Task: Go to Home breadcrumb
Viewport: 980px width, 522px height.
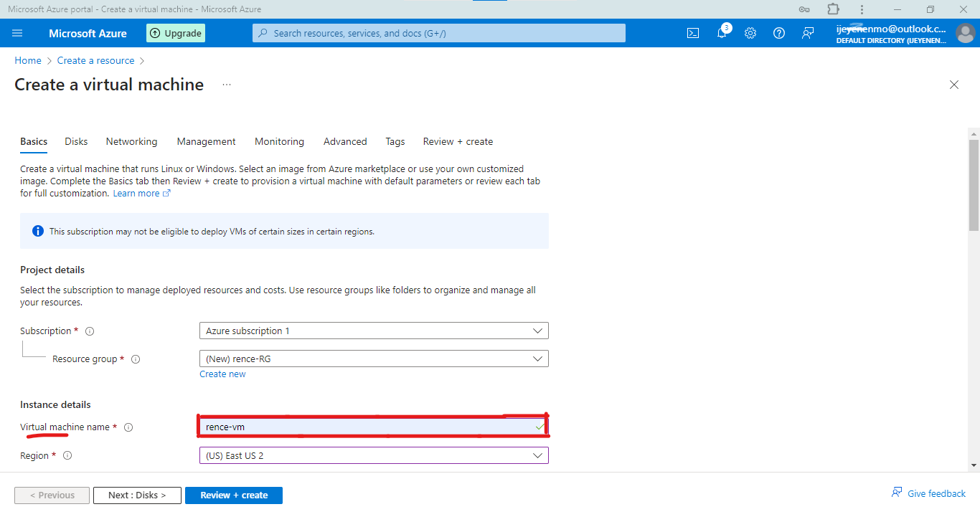Action: [x=28, y=61]
